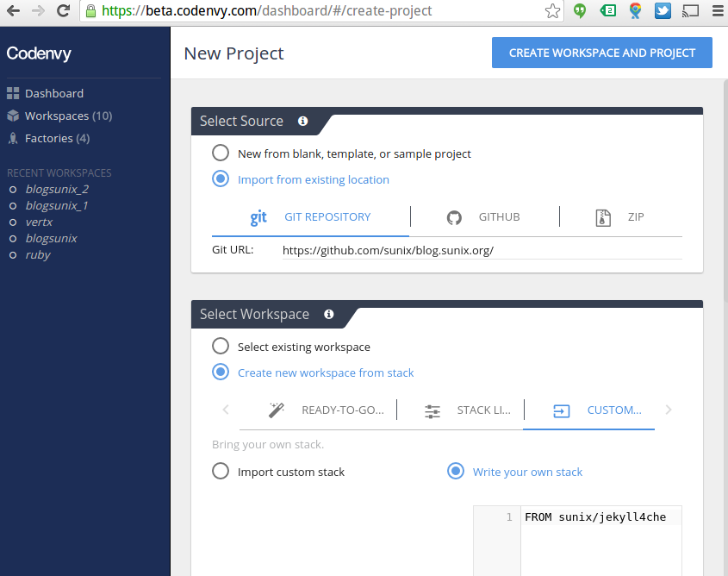Click the browser back arrow
This screenshot has height=576, width=728.
[13, 10]
